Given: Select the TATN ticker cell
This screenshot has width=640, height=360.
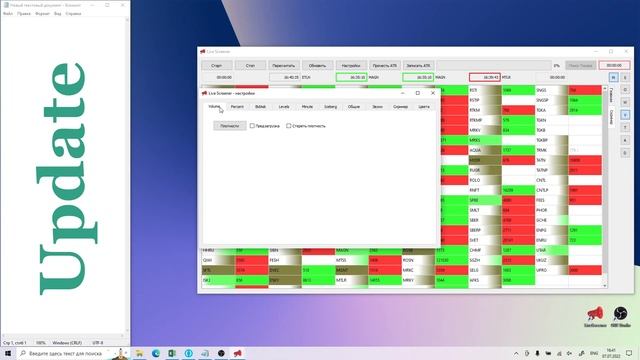Looking at the screenshot, I should point(551,160).
